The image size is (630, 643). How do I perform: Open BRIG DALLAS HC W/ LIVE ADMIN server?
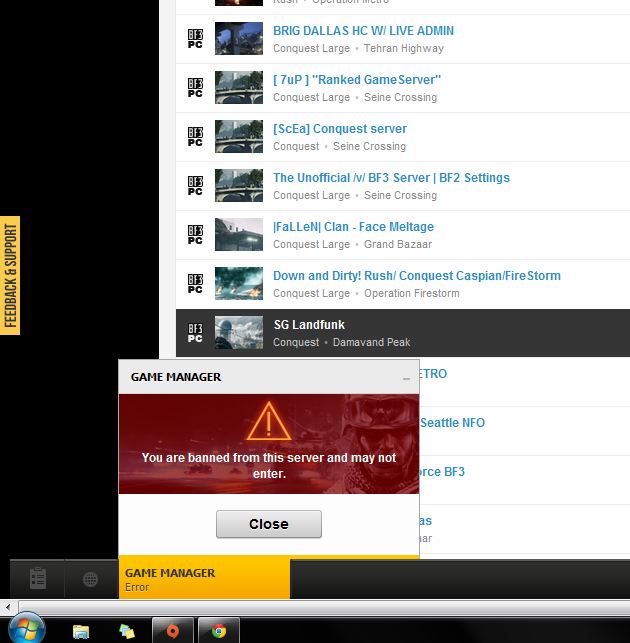[363, 31]
